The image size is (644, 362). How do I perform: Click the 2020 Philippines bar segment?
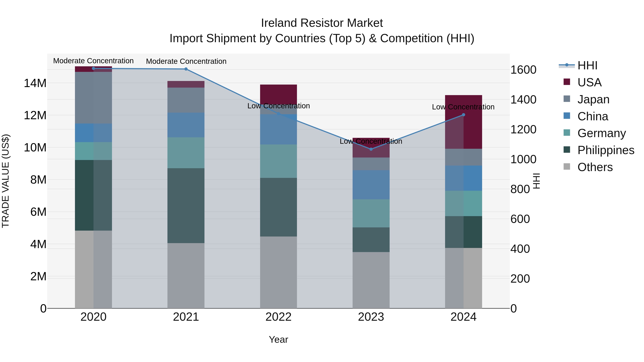[94, 195]
